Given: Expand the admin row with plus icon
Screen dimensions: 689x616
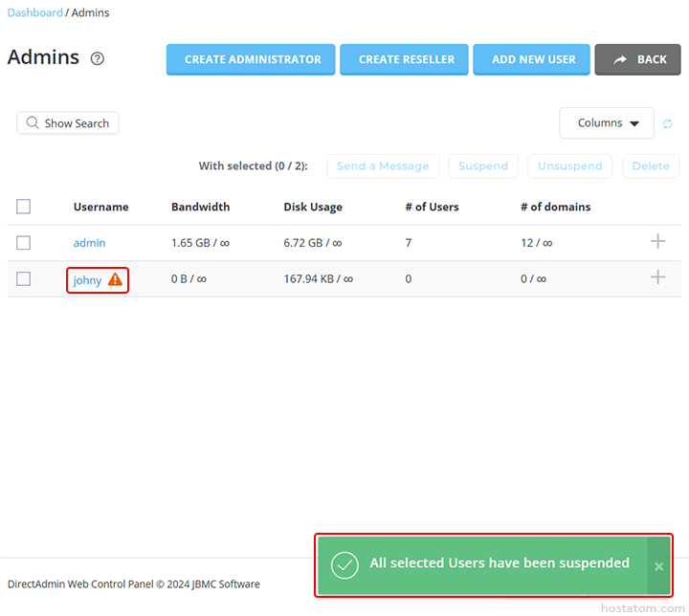Looking at the screenshot, I should [657, 241].
